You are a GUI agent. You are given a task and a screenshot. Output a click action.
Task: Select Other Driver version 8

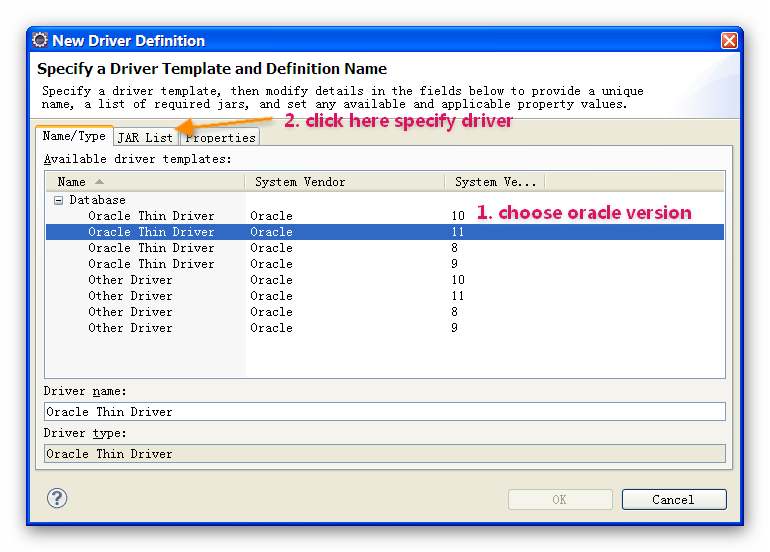coord(385,312)
